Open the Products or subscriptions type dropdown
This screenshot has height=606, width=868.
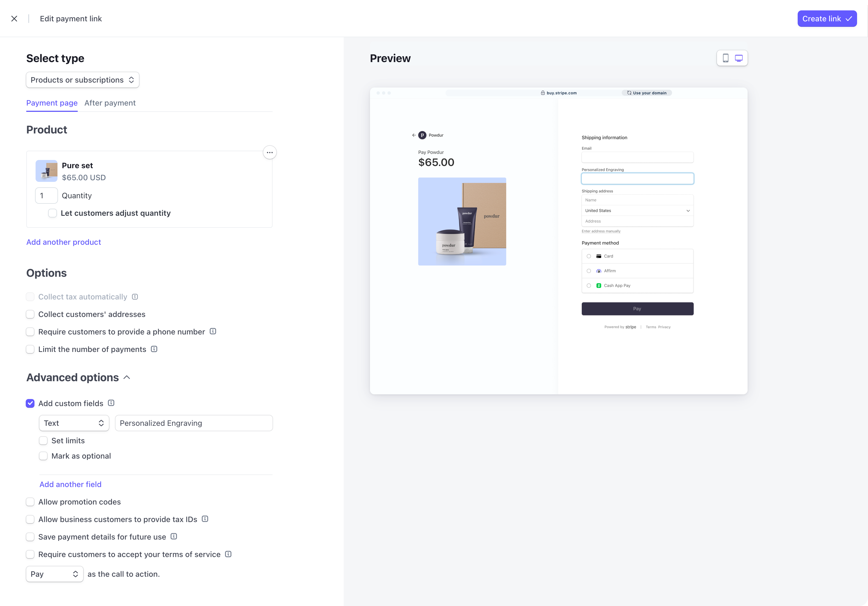(83, 80)
